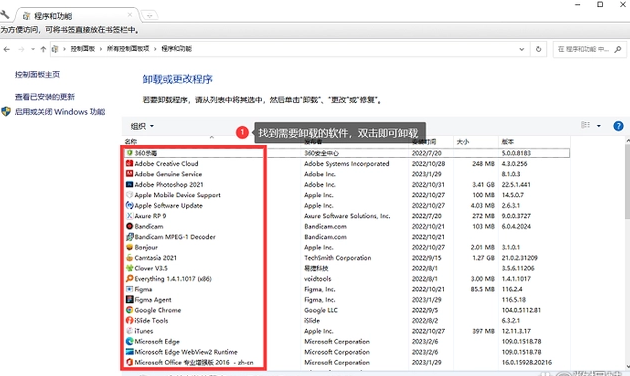
Task: Go back with the left arrow
Action: [7, 49]
